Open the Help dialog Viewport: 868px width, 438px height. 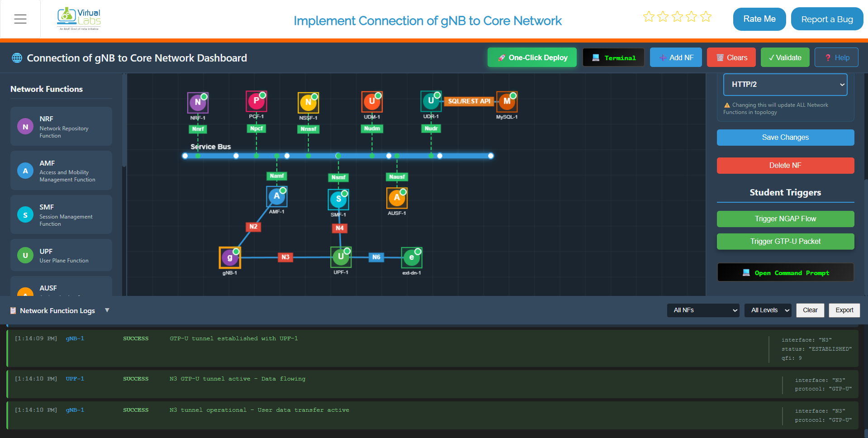pos(836,57)
